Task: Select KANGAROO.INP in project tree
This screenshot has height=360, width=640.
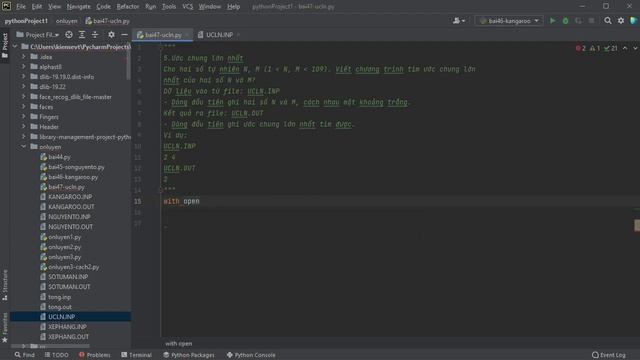Action: pyautogui.click(x=70, y=197)
